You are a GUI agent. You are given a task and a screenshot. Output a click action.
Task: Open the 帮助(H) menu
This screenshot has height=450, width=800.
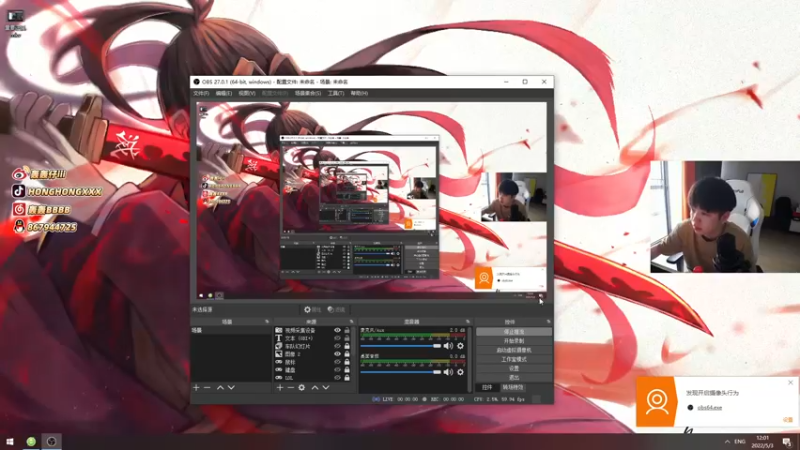(359, 93)
